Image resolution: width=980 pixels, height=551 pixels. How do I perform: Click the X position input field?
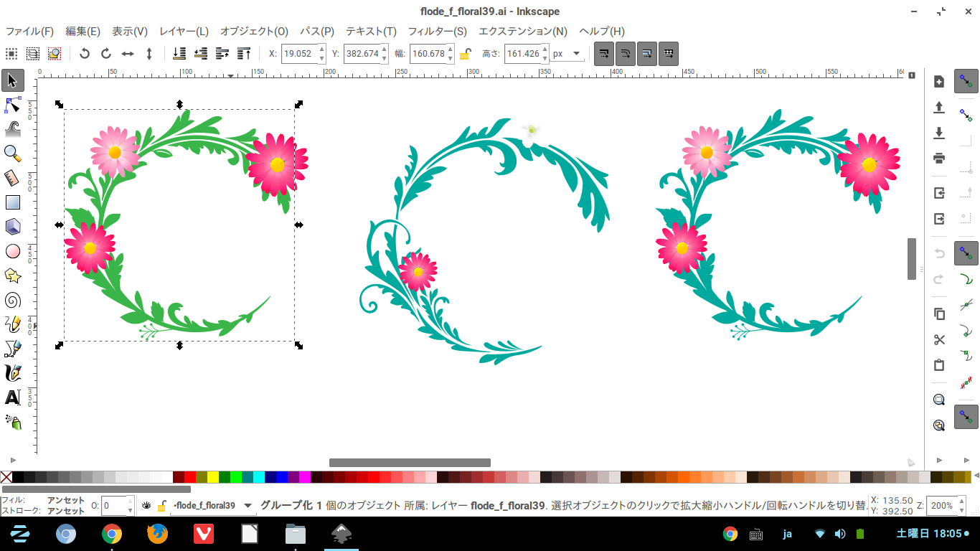coord(298,54)
